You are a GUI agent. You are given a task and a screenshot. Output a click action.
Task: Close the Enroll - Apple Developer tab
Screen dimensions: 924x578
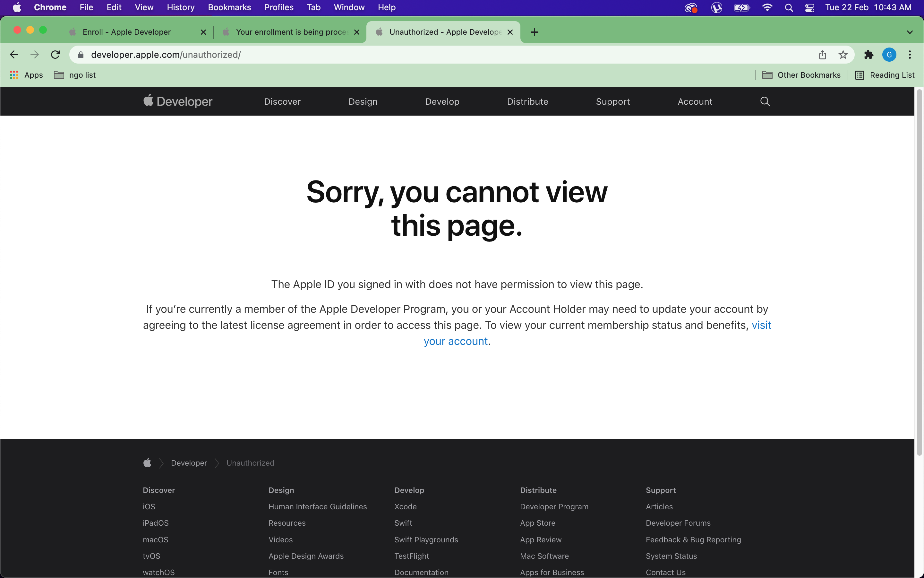(x=203, y=32)
